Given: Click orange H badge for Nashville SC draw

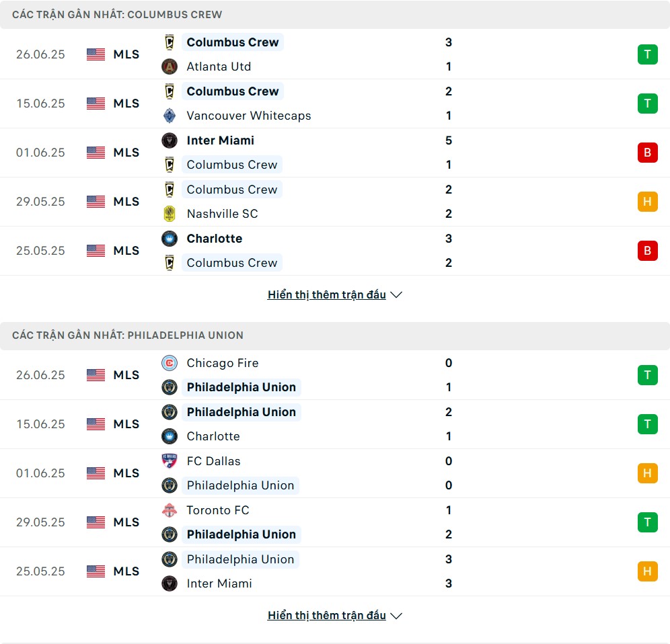Looking at the screenshot, I should pos(647,202).
